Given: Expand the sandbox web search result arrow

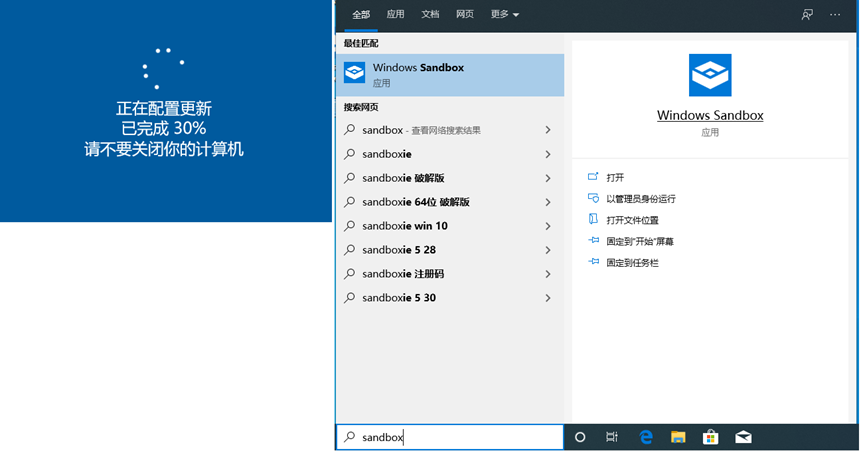Looking at the screenshot, I should tap(548, 130).
